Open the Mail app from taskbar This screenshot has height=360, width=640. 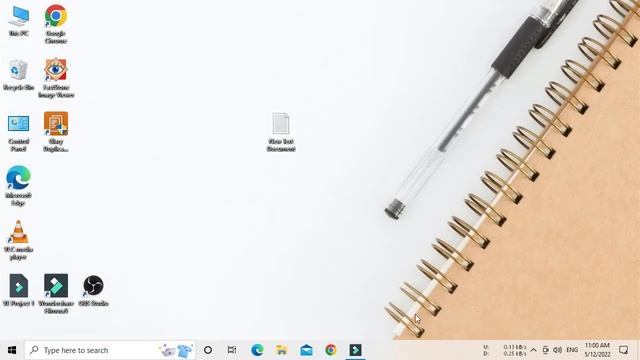pyautogui.click(x=306, y=350)
